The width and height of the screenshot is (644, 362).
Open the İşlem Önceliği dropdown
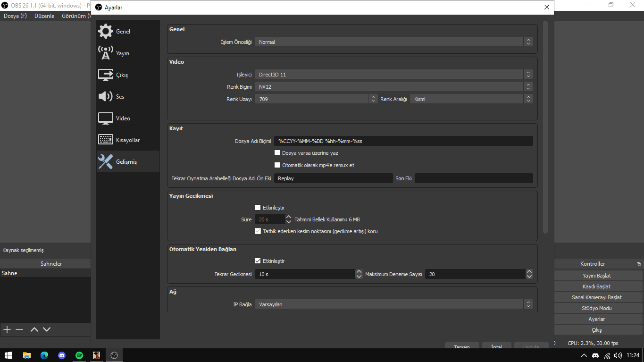[393, 42]
